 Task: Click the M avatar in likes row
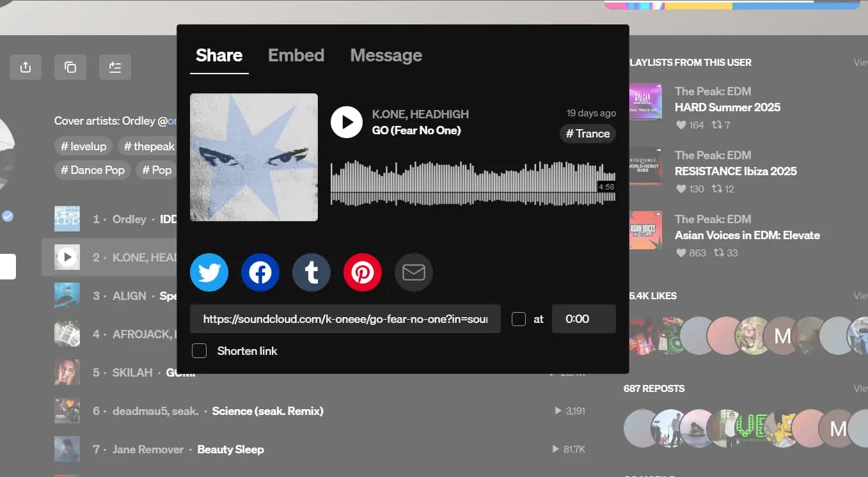(783, 336)
